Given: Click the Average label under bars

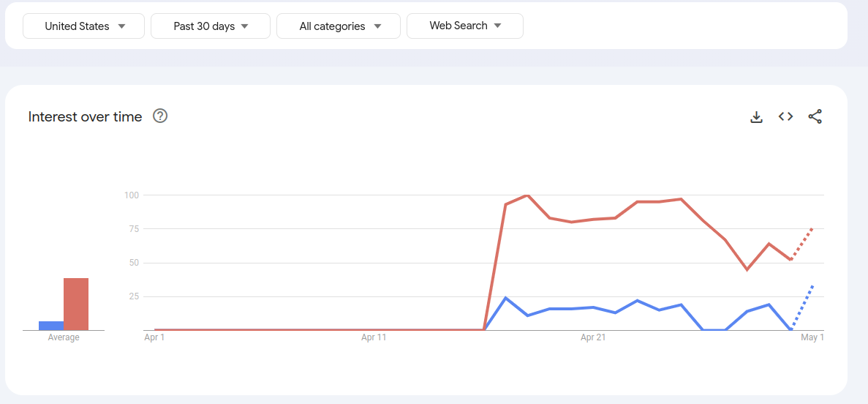Looking at the screenshot, I should coord(64,337).
